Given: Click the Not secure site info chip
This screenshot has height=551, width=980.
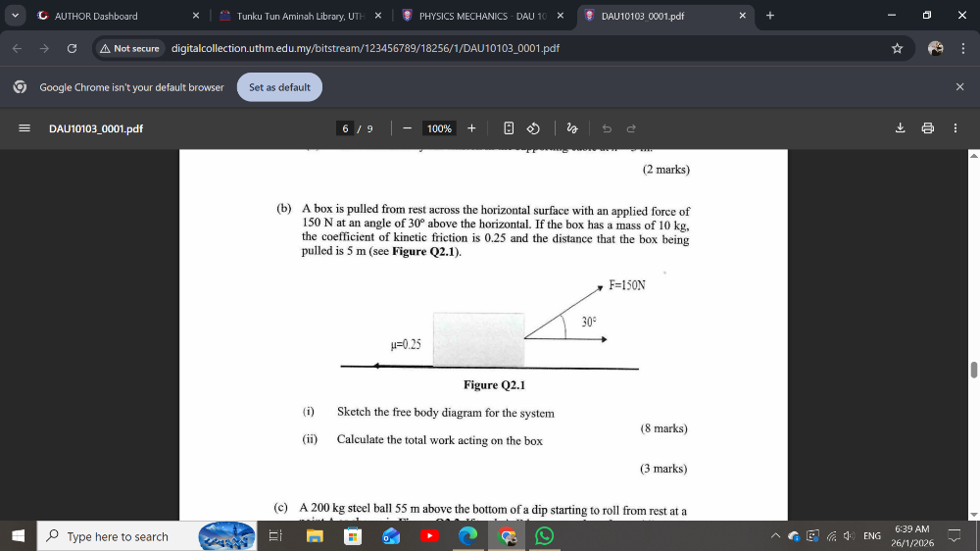Looking at the screenshot, I should [129, 48].
